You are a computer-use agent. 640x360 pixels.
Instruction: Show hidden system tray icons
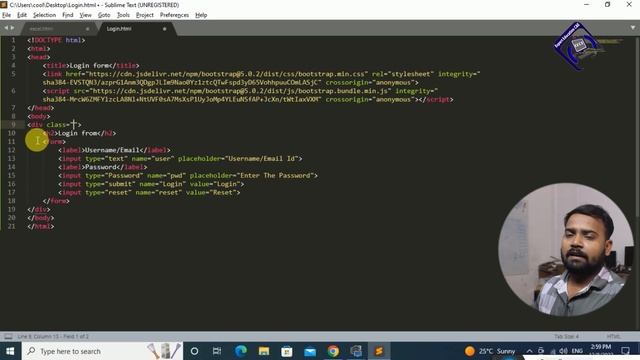click(x=529, y=351)
